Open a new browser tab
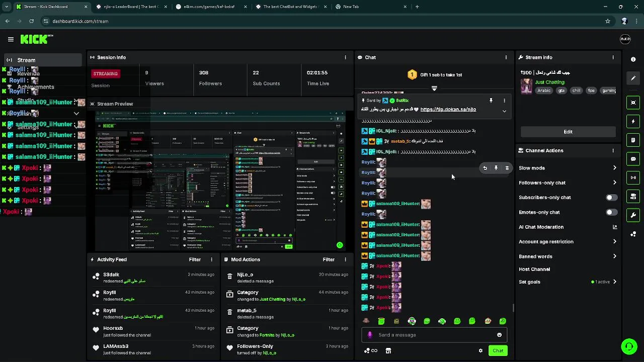Viewport: 644px width, 362px height. pos(417,7)
